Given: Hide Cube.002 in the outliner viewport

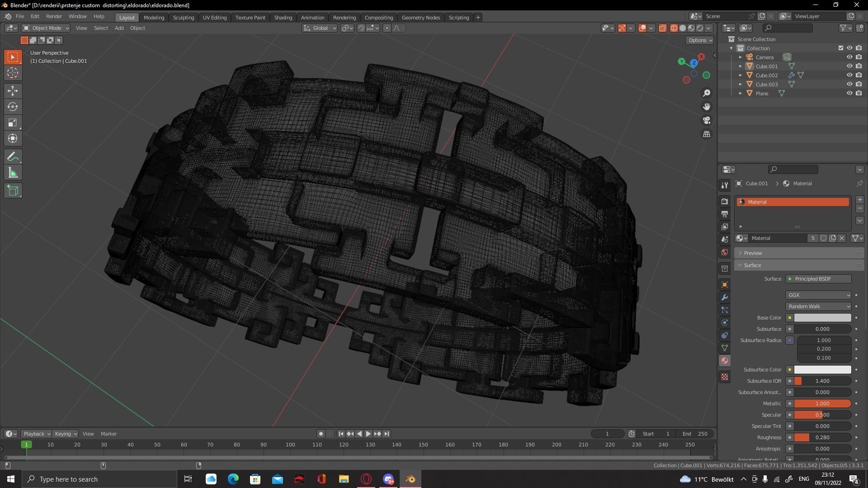Looking at the screenshot, I should click(849, 75).
